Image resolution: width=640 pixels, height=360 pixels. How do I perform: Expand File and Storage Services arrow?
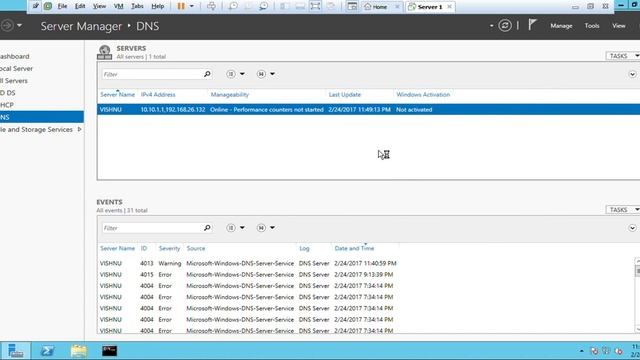(x=79, y=129)
